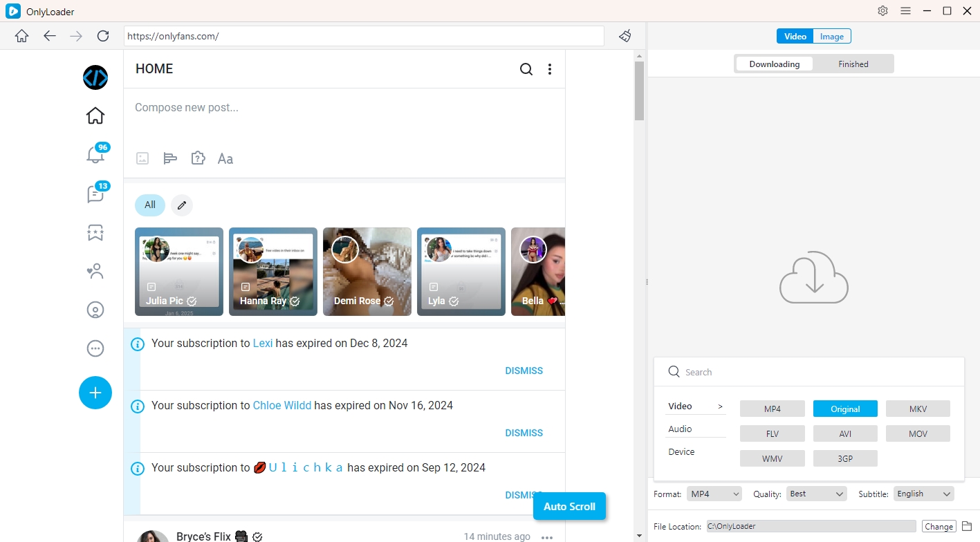Choose WMV format option
This screenshot has height=542, width=980.
[773, 458]
